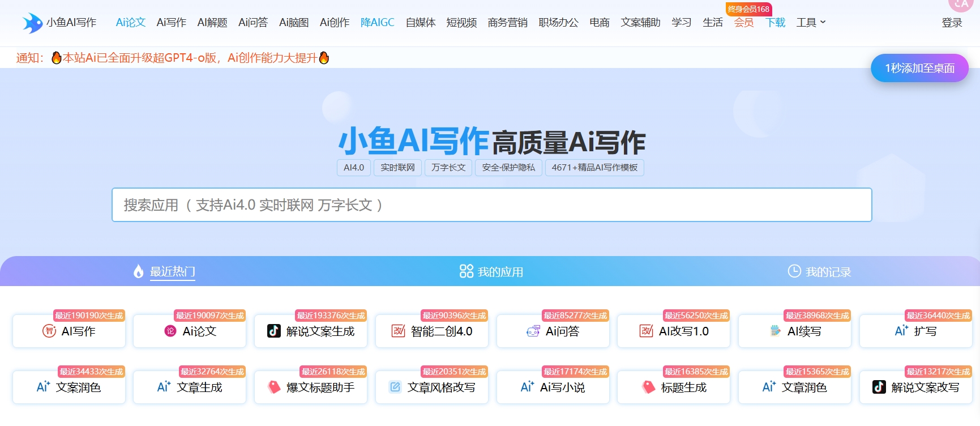
Task: Switch to the 我的记录 tab
Action: pyautogui.click(x=819, y=271)
